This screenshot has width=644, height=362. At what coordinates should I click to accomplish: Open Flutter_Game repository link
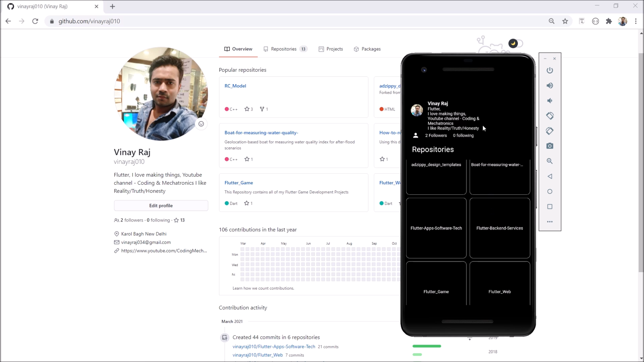238,183
